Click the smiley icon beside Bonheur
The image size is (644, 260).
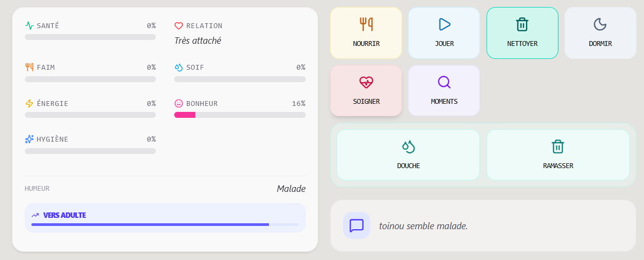pos(179,103)
